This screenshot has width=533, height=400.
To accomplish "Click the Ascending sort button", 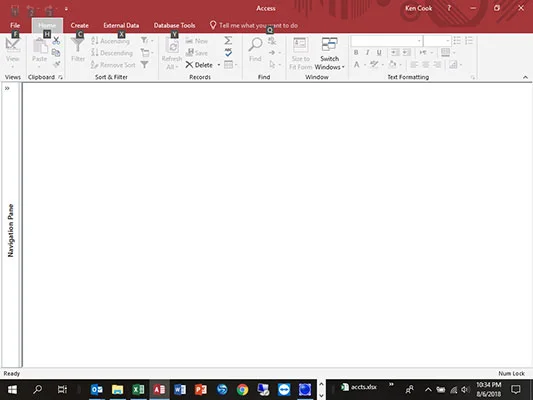I will coord(110,41).
